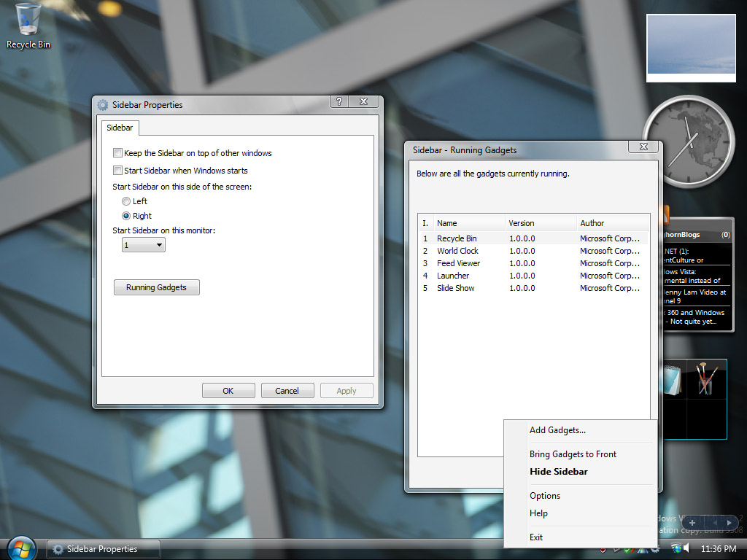Select the Slide Show row in gadget list
The image size is (747, 560).
533,288
